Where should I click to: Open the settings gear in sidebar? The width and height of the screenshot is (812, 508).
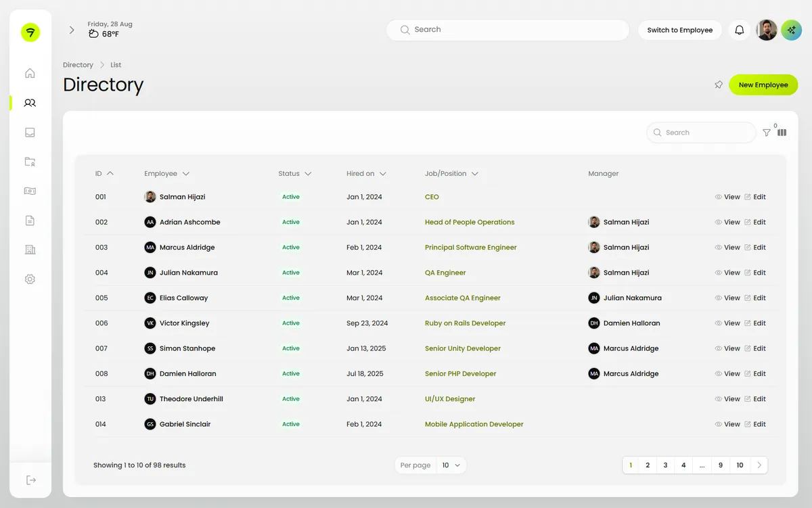(x=30, y=279)
